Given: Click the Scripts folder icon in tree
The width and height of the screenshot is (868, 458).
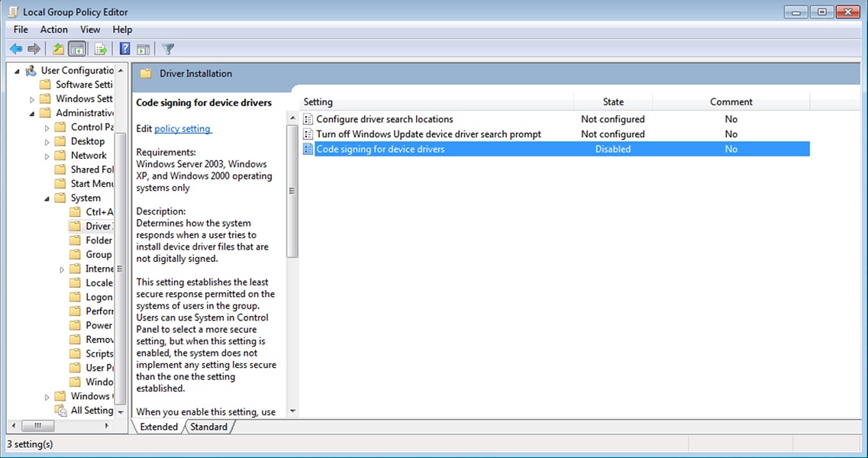Looking at the screenshot, I should pyautogui.click(x=76, y=353).
